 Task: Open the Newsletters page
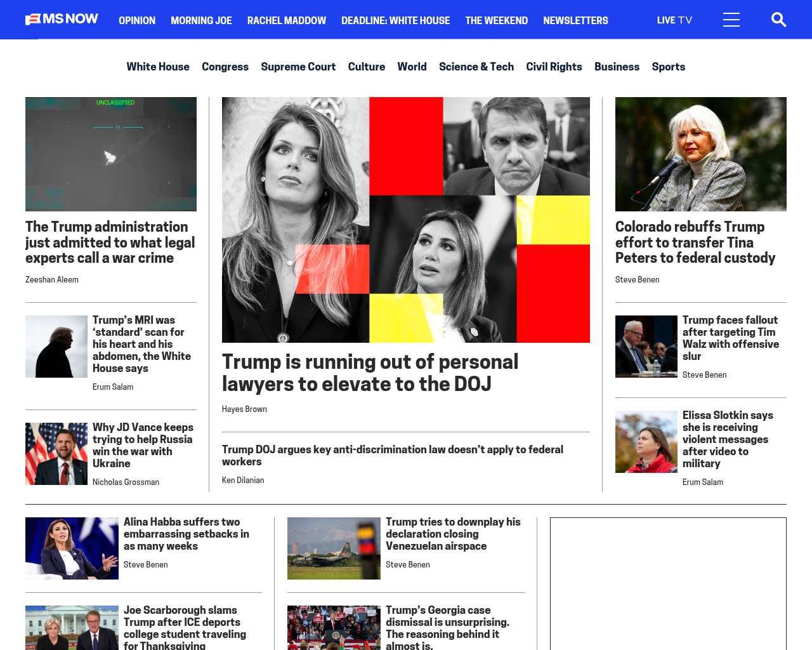click(575, 20)
